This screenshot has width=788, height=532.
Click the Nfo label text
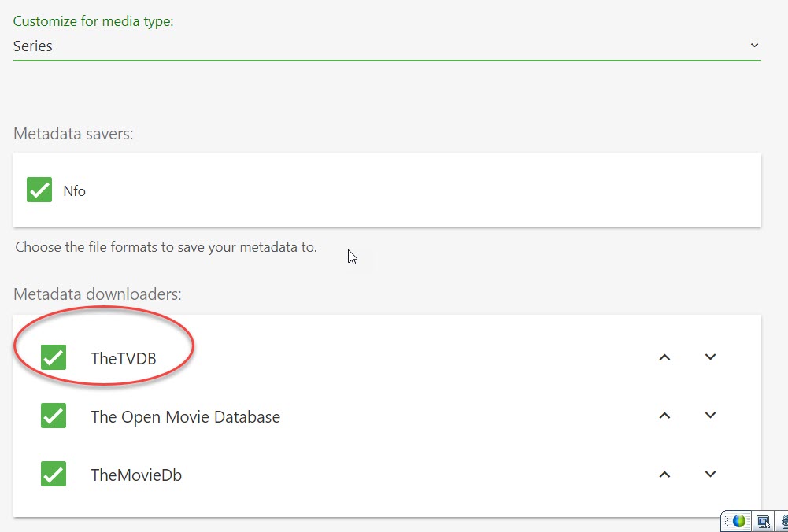(x=74, y=190)
